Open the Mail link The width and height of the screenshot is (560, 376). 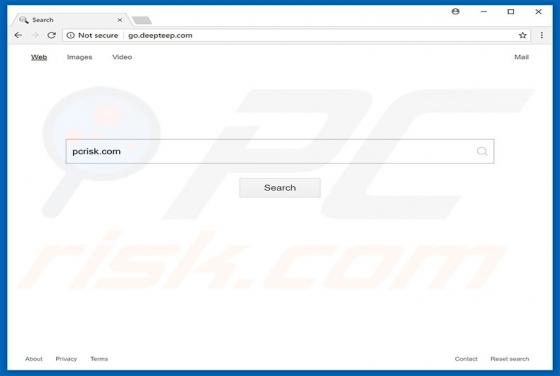pyautogui.click(x=521, y=57)
